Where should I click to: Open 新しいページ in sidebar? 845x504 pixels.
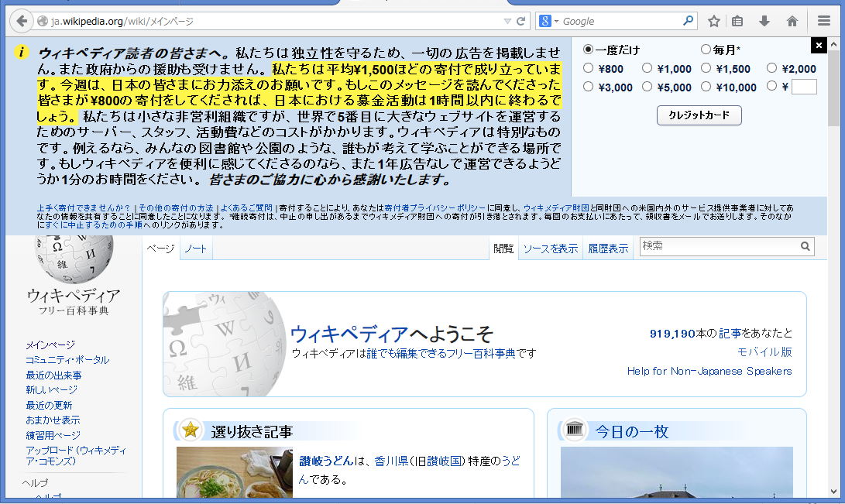(x=51, y=390)
